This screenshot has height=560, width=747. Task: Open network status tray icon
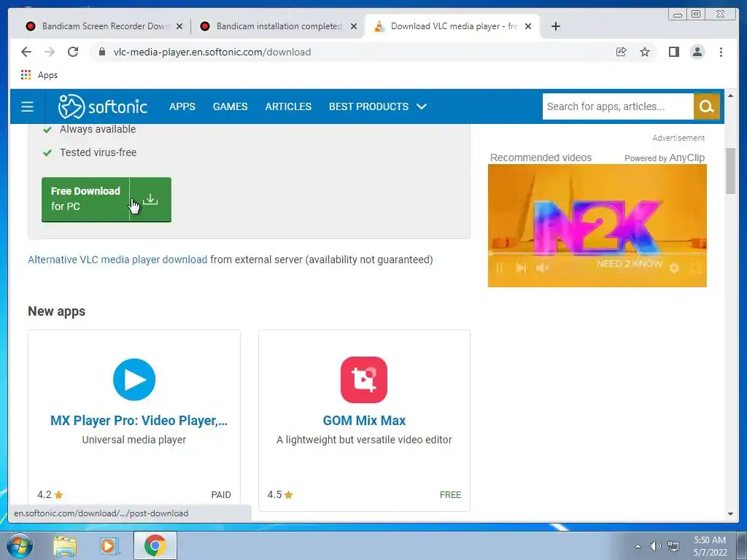[673, 546]
